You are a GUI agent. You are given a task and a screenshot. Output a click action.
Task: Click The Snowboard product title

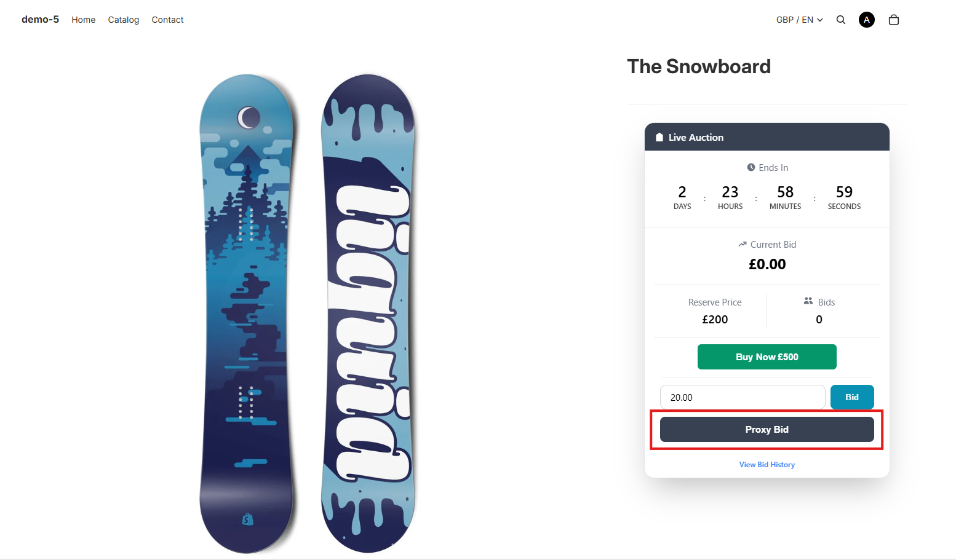[698, 66]
